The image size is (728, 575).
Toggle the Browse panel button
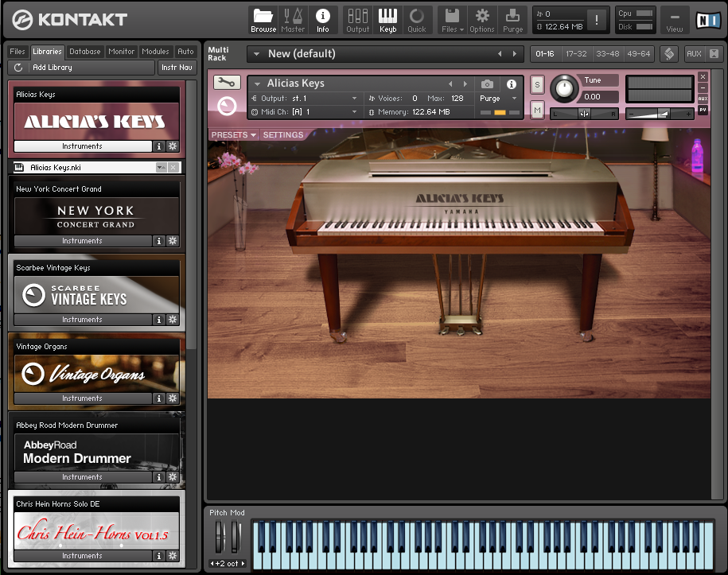click(263, 21)
